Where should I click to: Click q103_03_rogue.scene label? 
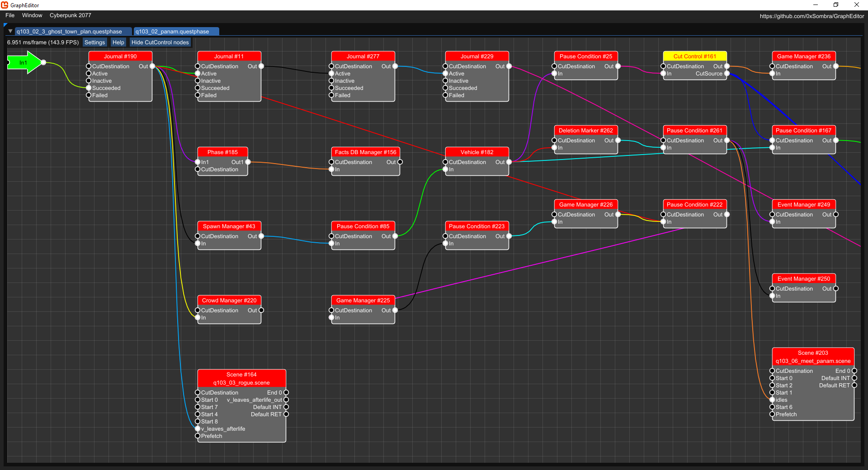coord(241,383)
